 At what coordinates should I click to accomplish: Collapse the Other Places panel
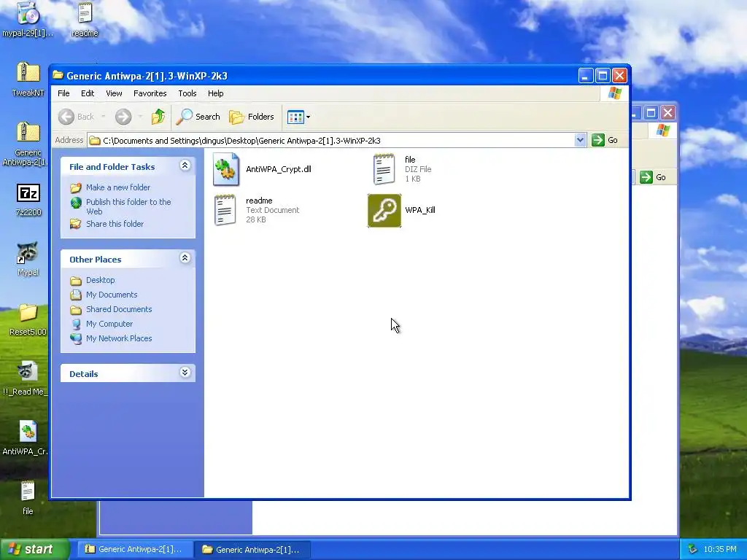[x=185, y=258]
